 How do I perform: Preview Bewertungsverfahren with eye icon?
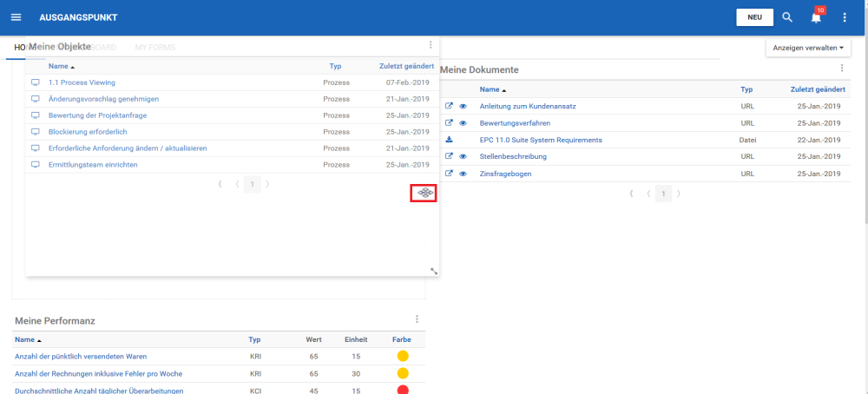click(463, 123)
